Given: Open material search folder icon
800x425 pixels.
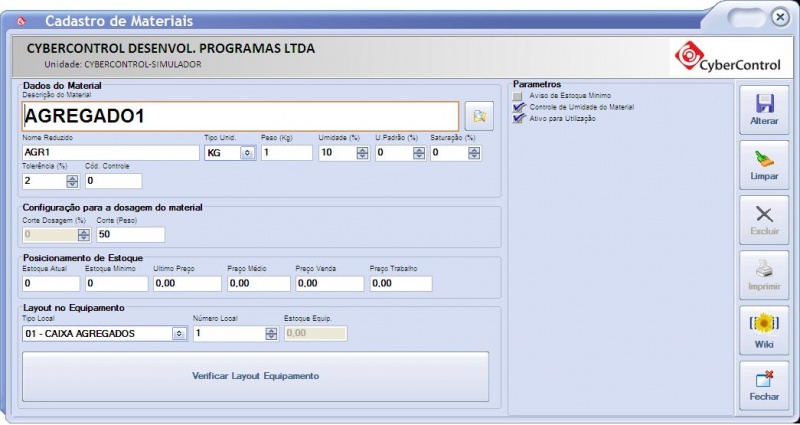Looking at the screenshot, I should (x=479, y=116).
